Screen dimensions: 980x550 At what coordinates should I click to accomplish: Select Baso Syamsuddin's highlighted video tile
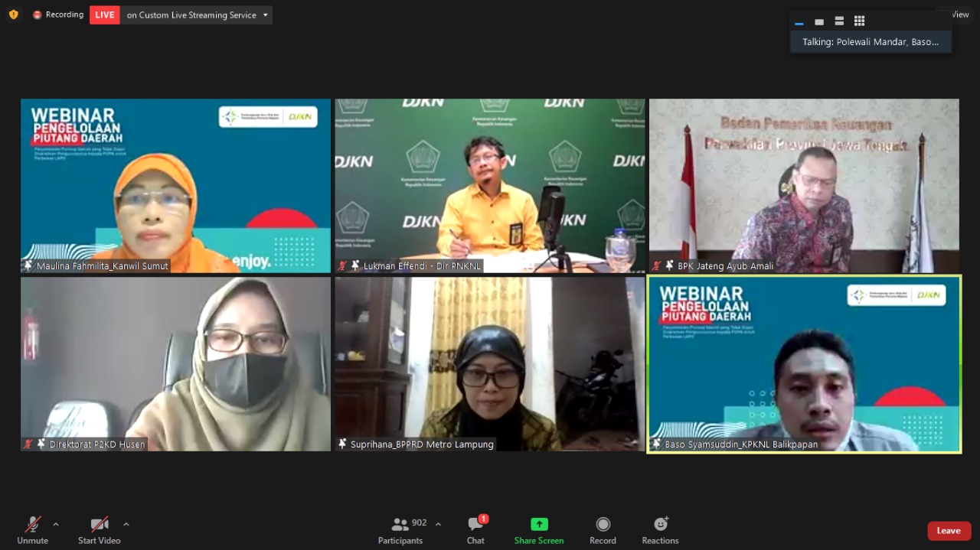[x=804, y=364]
